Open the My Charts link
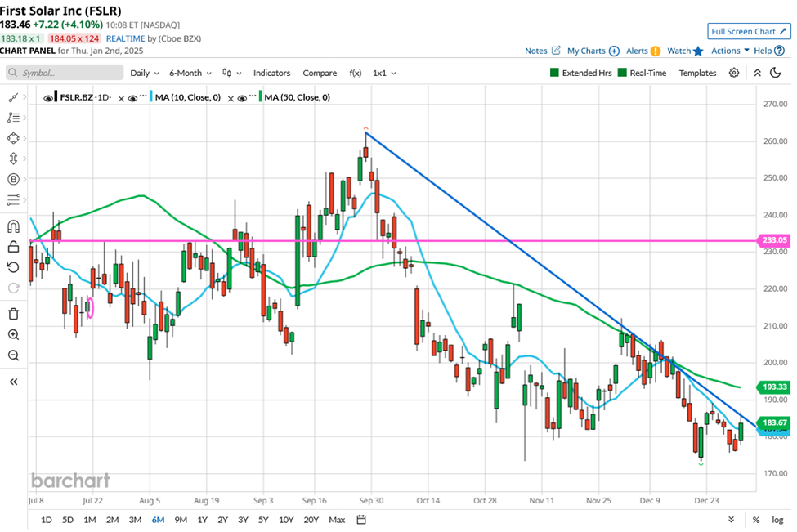The height and width of the screenshot is (532, 797). point(587,50)
